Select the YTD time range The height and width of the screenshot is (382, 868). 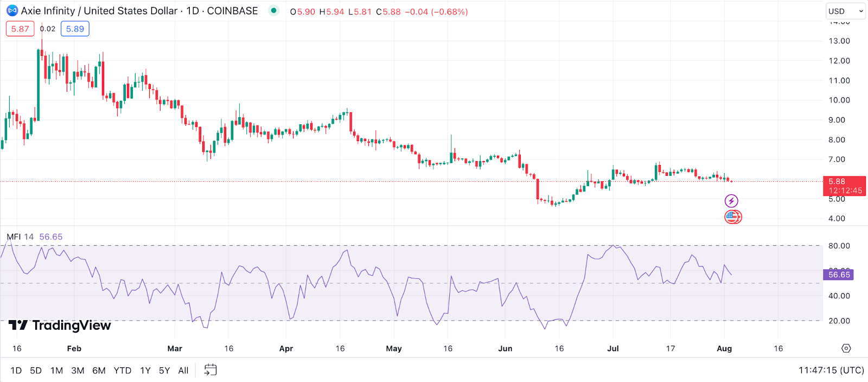[123, 371]
